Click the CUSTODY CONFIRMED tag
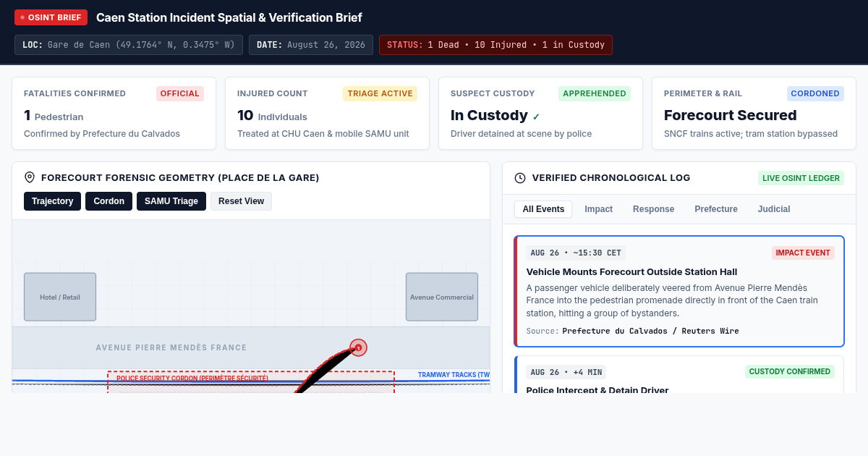 pyautogui.click(x=790, y=371)
